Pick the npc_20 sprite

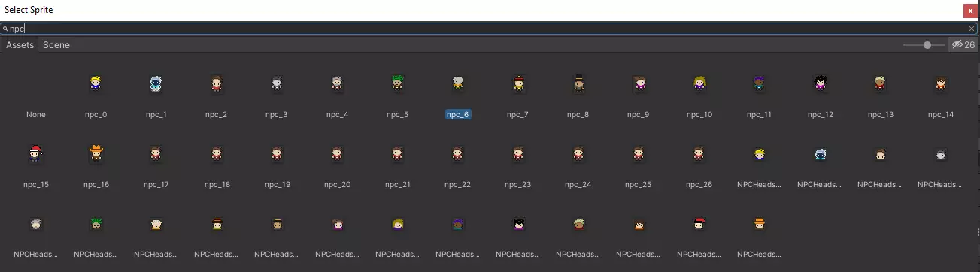(x=337, y=154)
